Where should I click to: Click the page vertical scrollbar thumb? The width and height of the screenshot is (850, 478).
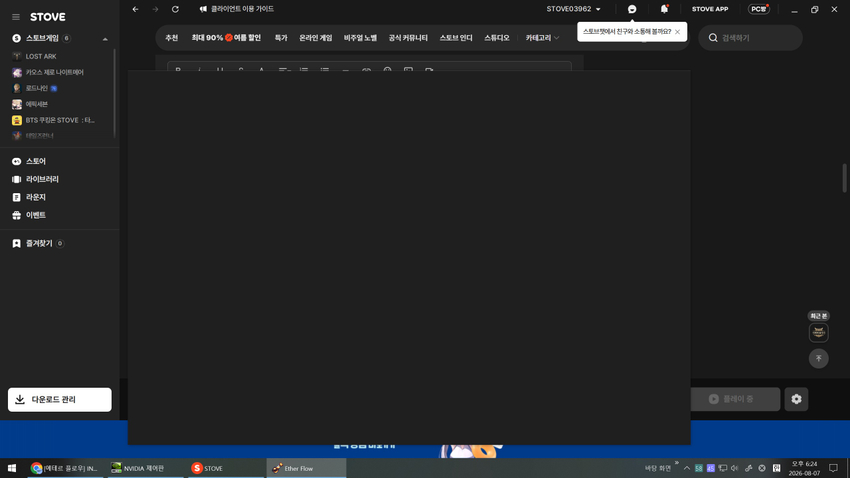point(845,178)
